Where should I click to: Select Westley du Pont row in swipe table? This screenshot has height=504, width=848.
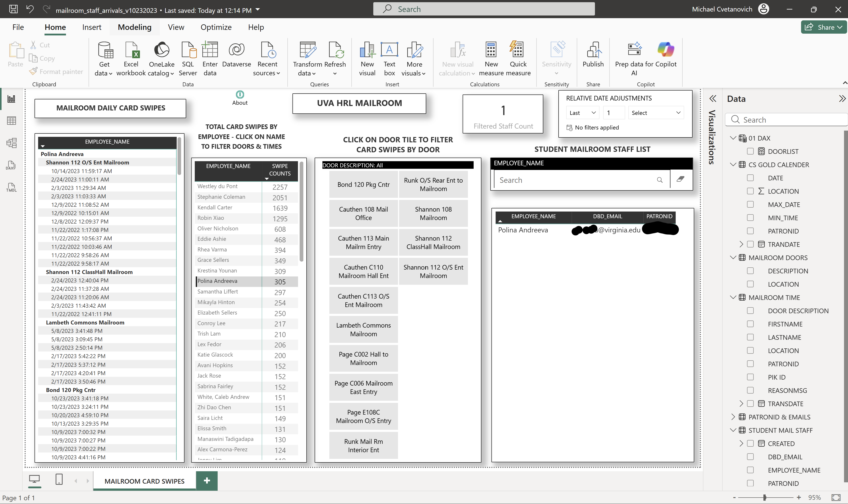tap(246, 186)
